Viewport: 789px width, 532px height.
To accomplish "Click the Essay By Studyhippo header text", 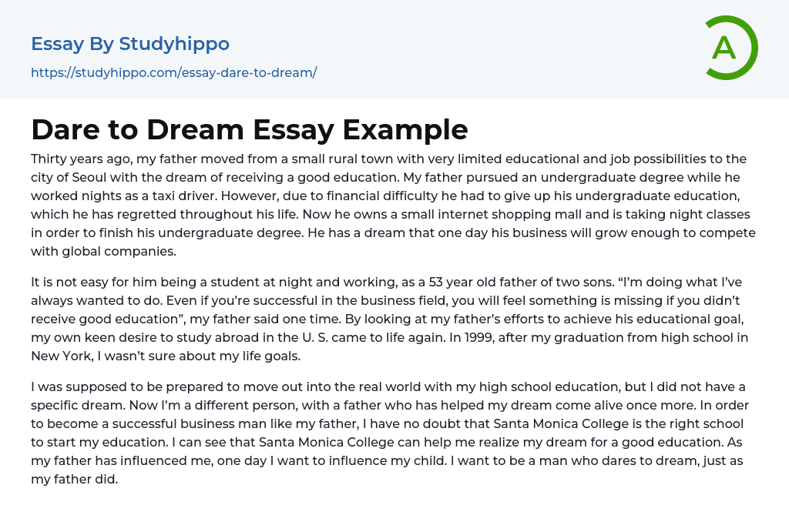I will 130,44.
